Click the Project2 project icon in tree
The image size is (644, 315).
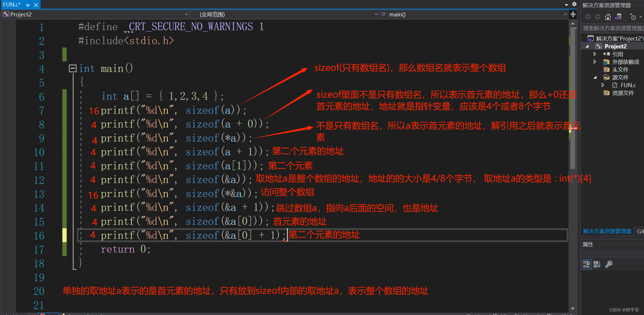pyautogui.click(x=598, y=46)
